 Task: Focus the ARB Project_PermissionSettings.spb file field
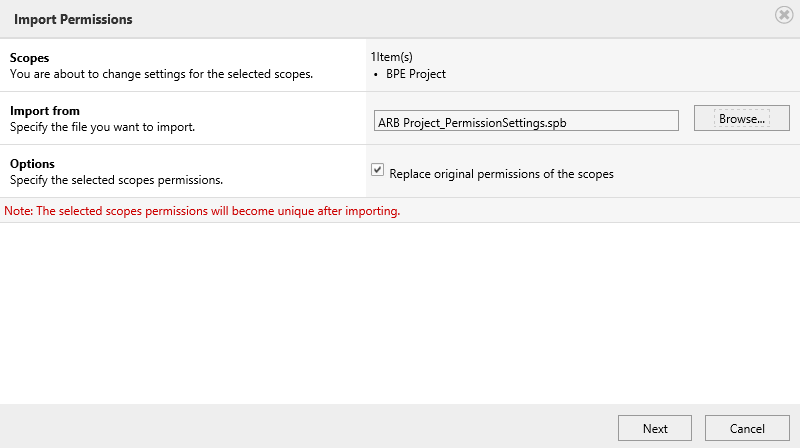[526, 121]
